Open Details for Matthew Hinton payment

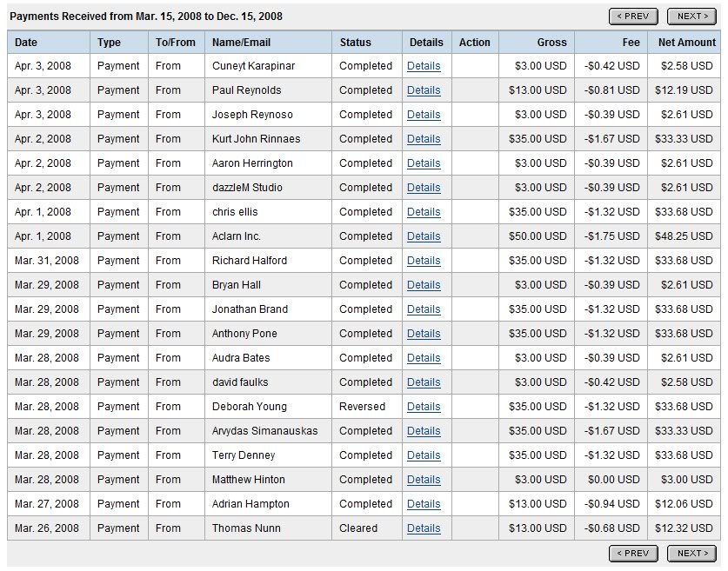coord(424,480)
